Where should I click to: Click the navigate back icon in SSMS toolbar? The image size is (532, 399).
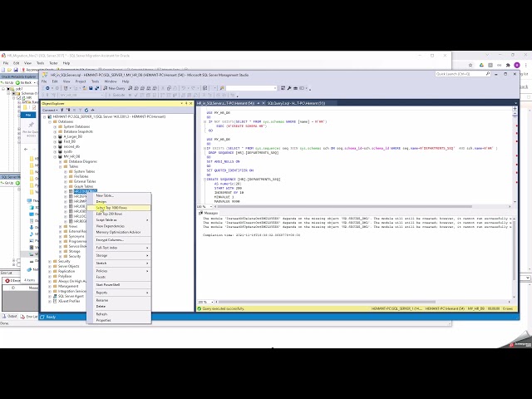(x=47, y=88)
